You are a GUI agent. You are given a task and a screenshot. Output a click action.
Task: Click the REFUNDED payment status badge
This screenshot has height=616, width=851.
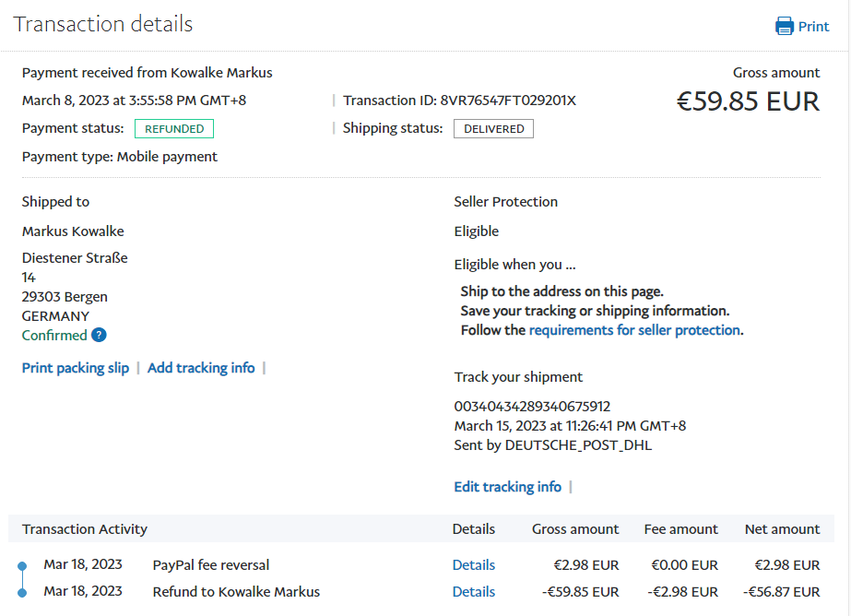(174, 129)
